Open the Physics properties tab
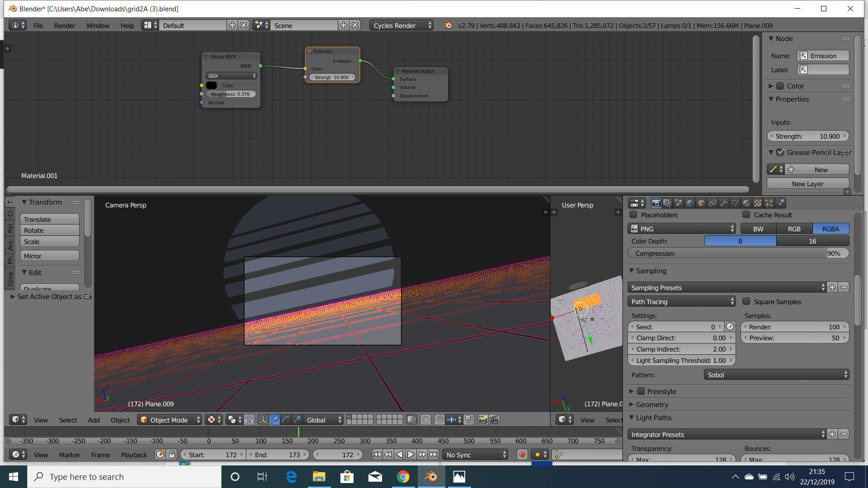 [x=780, y=203]
